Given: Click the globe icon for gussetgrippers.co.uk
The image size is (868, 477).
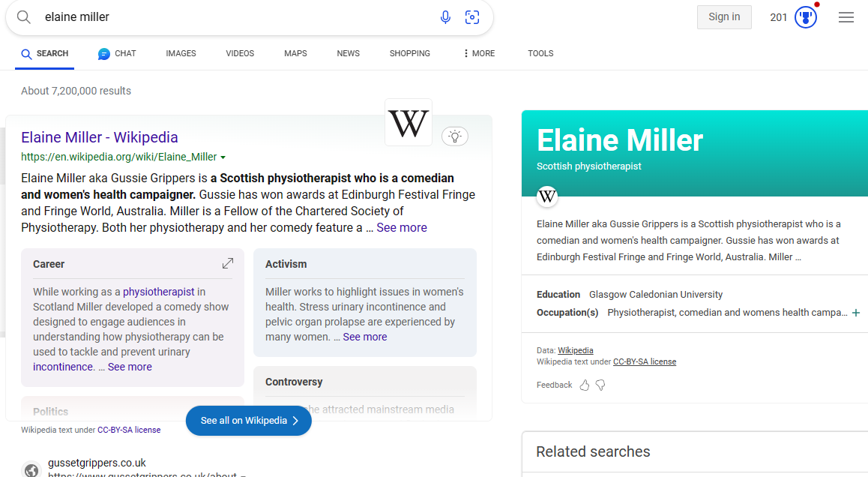Looking at the screenshot, I should [31, 469].
